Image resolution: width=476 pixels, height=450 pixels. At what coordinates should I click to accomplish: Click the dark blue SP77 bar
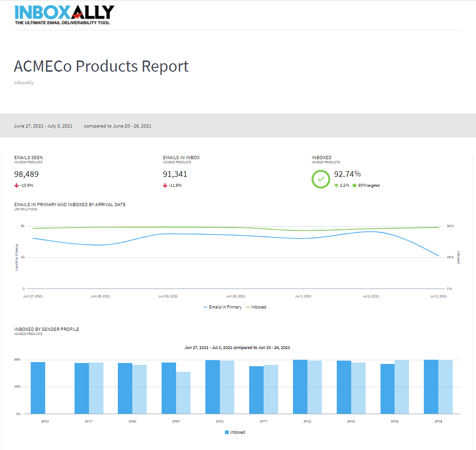tap(256, 390)
